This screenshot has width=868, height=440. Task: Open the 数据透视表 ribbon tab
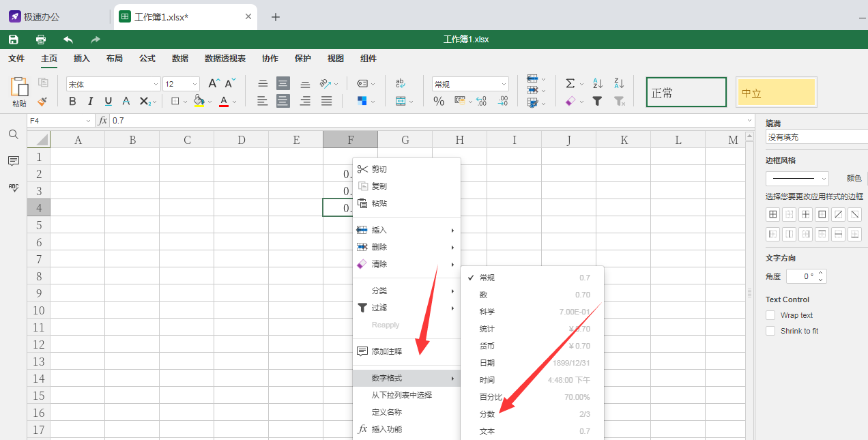pyautogui.click(x=225, y=59)
